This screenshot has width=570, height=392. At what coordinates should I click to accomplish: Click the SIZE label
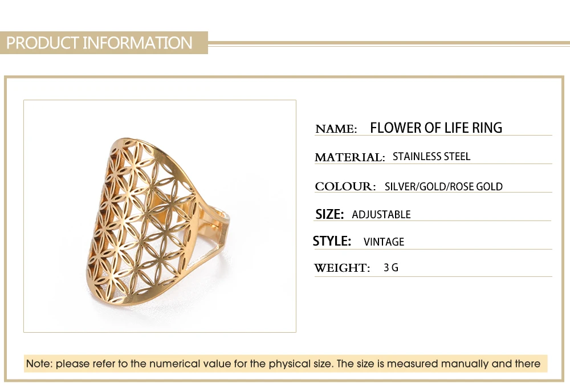click(329, 215)
